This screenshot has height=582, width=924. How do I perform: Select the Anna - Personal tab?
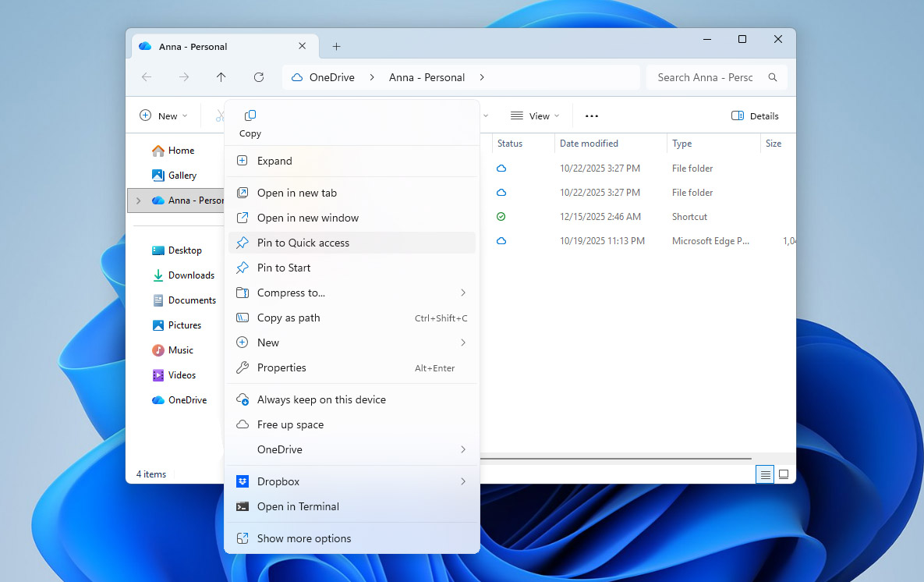(x=193, y=46)
